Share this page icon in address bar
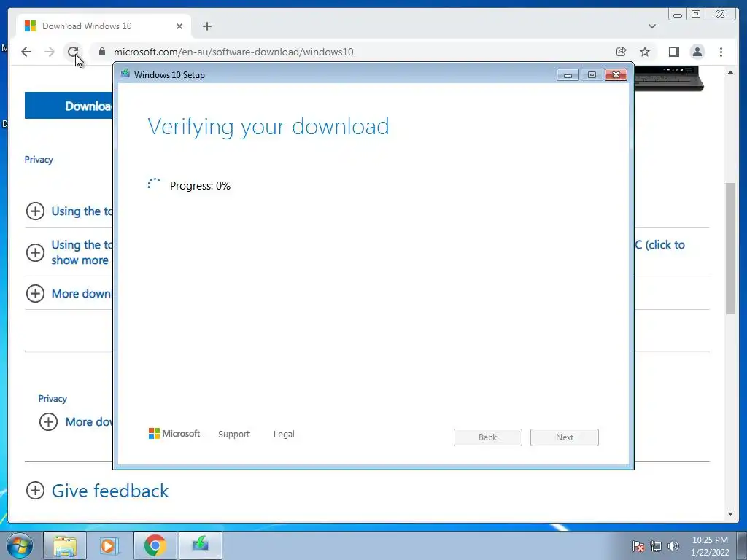This screenshot has height=560, width=747. point(622,52)
